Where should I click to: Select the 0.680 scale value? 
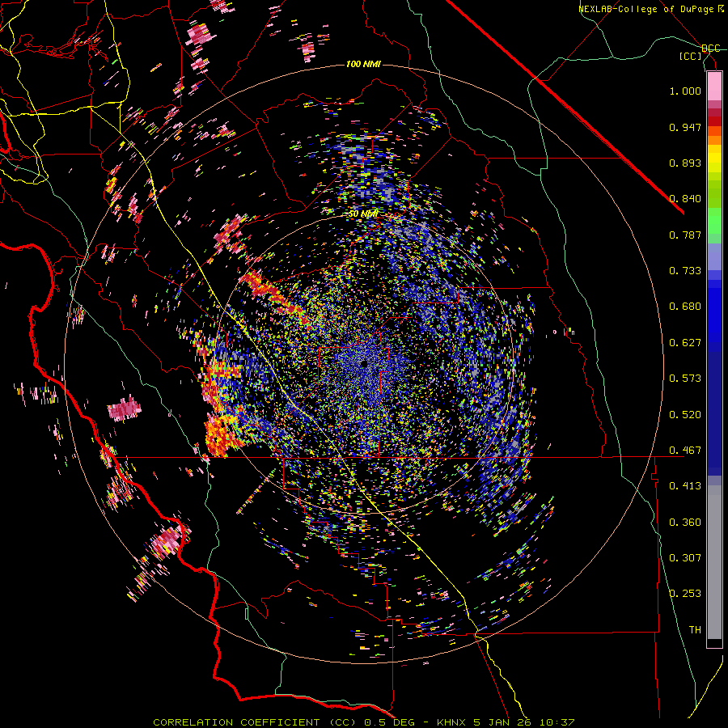click(685, 307)
